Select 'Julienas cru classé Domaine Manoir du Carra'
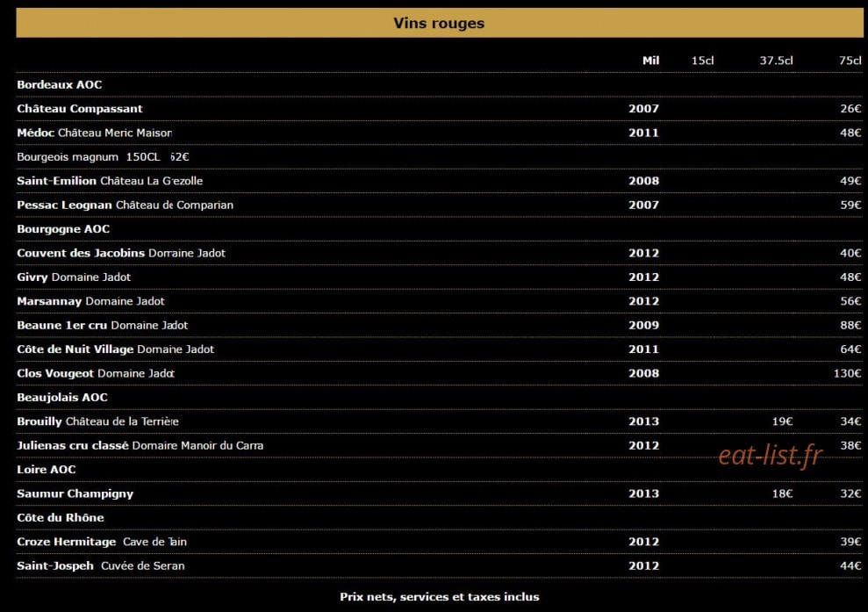This screenshot has width=868, height=612. pyautogui.click(x=140, y=446)
